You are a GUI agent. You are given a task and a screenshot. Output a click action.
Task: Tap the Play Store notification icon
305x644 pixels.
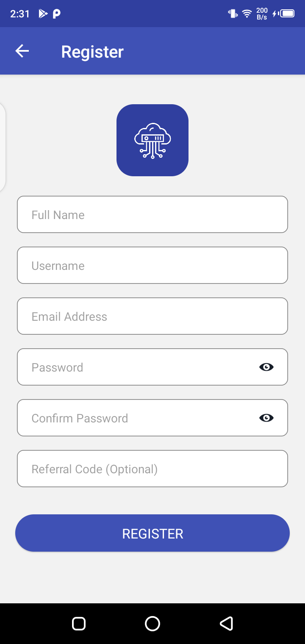(x=43, y=14)
